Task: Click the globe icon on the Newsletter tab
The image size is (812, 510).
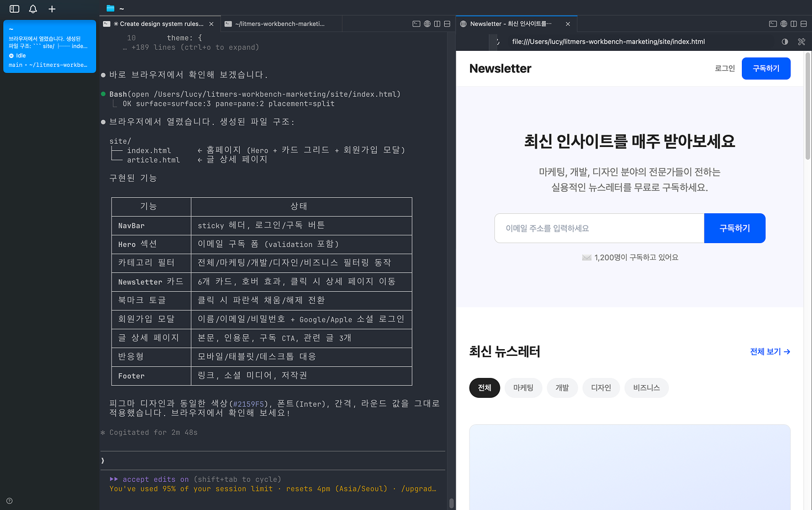Action: (463, 24)
